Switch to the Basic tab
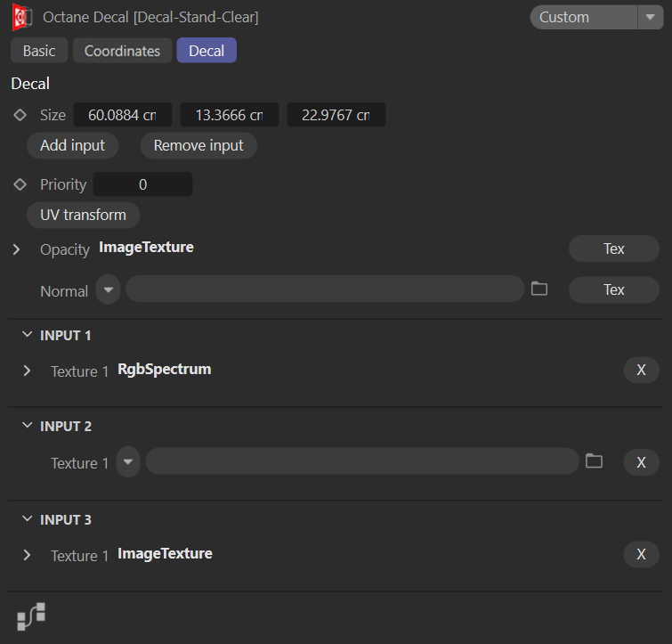 pos(39,51)
